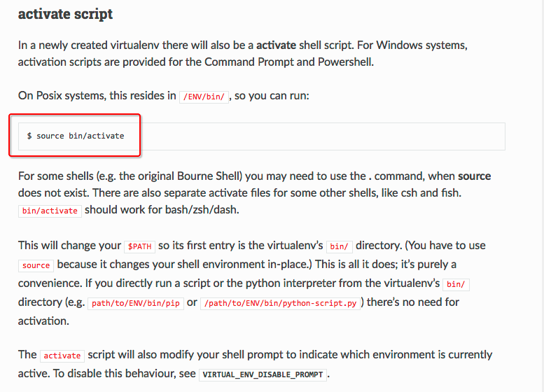Click the /path/to/ENV/bin/python-script.py code snippet

point(279,303)
